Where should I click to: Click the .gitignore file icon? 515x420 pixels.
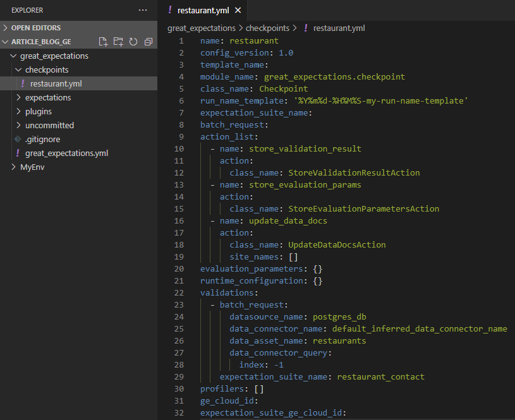click(18, 139)
